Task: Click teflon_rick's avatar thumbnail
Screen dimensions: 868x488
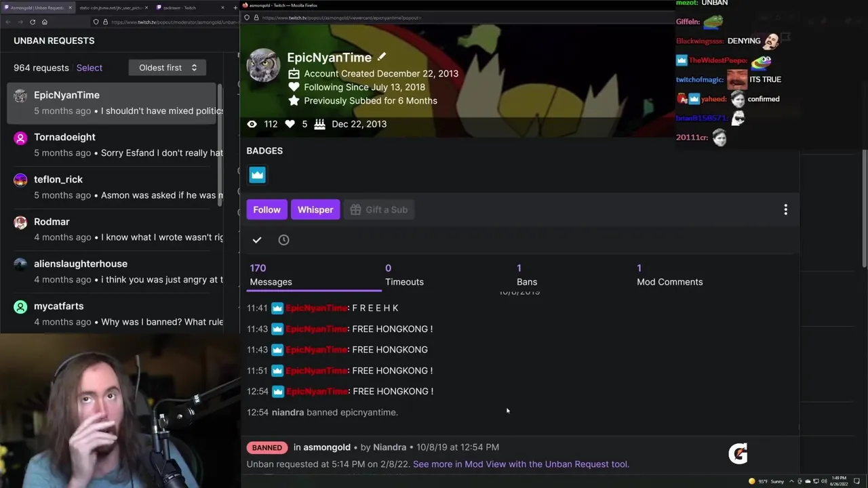Action: pyautogui.click(x=20, y=180)
